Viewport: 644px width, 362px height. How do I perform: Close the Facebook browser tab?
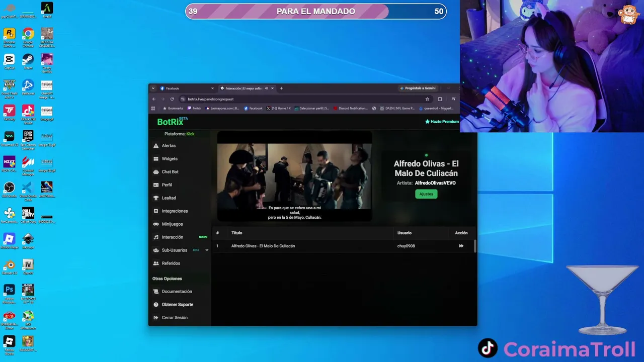tap(212, 88)
